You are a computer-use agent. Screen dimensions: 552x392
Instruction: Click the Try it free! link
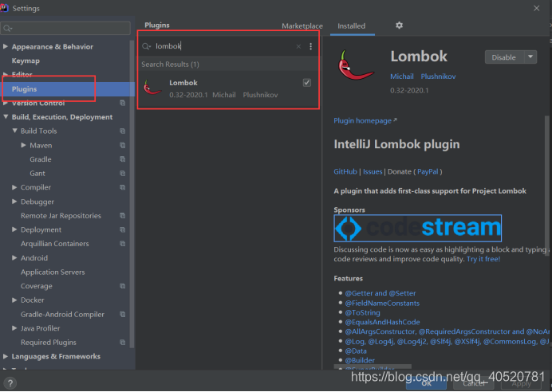point(483,259)
